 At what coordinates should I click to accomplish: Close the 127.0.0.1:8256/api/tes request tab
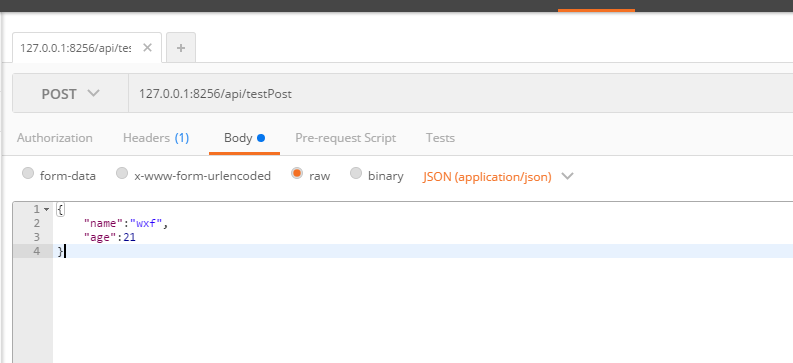tap(147, 48)
